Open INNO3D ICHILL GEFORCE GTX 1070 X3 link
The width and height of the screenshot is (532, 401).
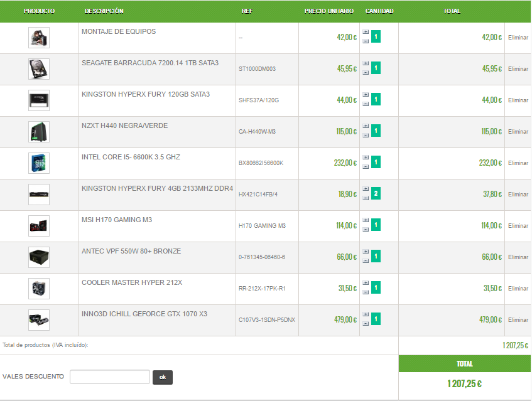point(144,314)
